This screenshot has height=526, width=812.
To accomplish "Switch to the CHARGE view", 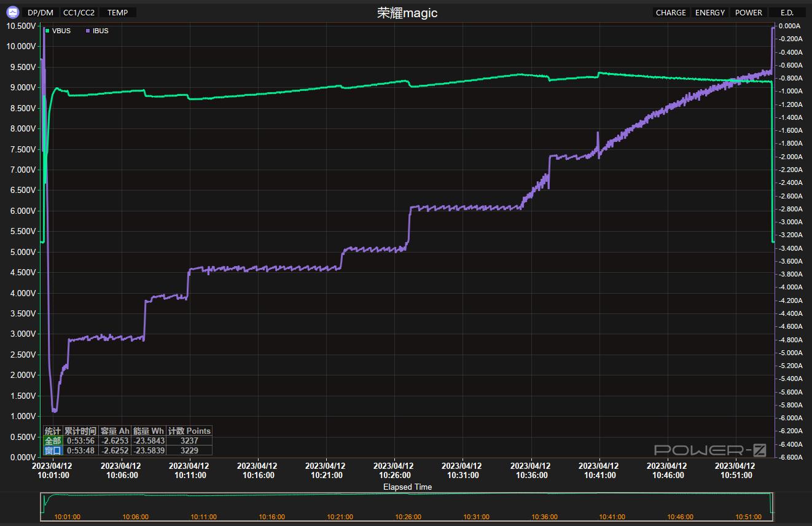I will point(670,12).
